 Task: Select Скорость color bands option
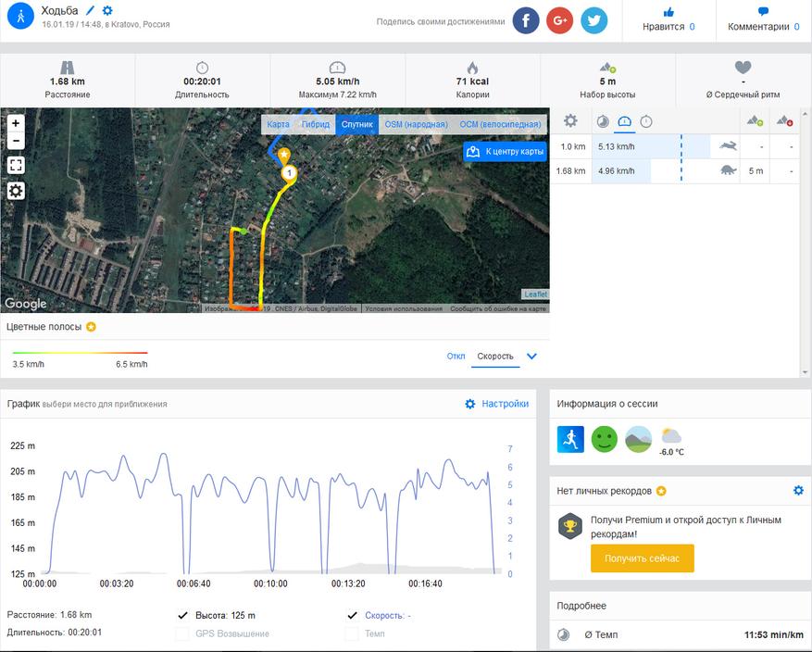tap(495, 357)
